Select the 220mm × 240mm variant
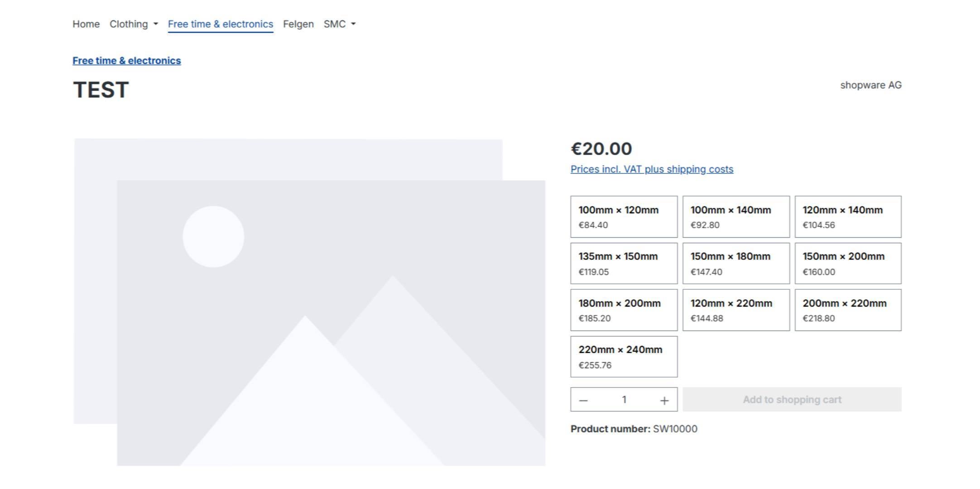The height and width of the screenshot is (489, 980). pos(624,357)
